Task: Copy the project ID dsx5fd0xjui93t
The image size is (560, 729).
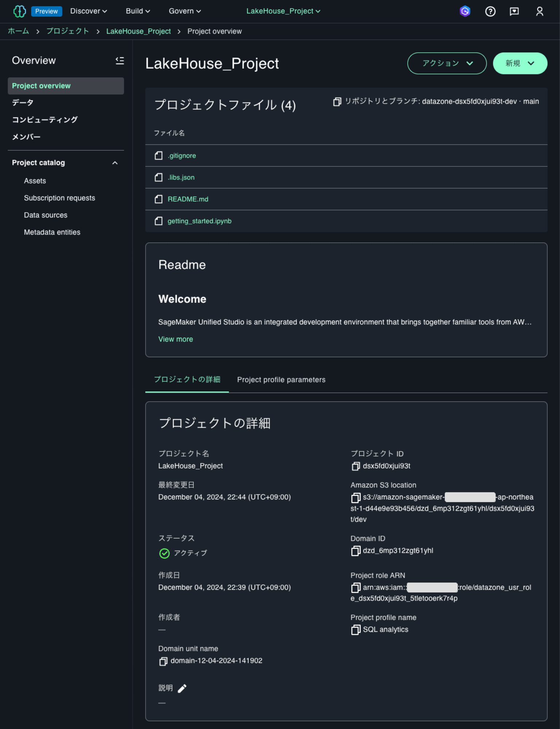Action: coord(356,466)
